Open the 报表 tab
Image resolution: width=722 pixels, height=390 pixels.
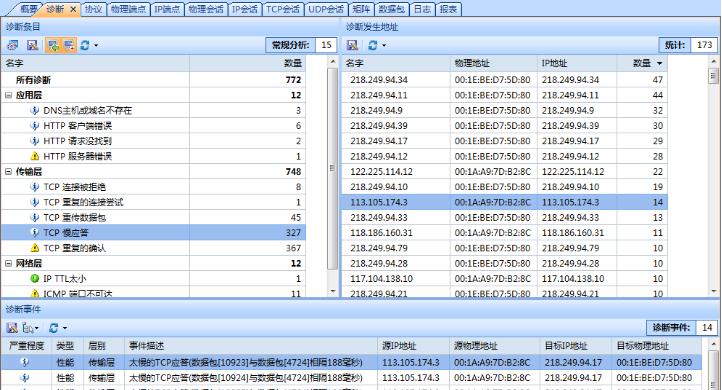pyautogui.click(x=448, y=9)
